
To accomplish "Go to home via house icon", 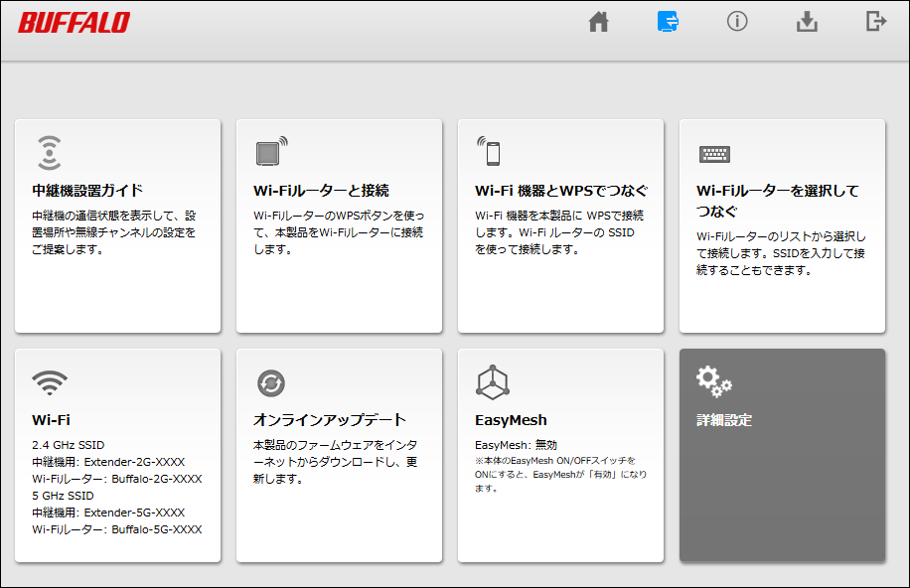I will (x=598, y=22).
